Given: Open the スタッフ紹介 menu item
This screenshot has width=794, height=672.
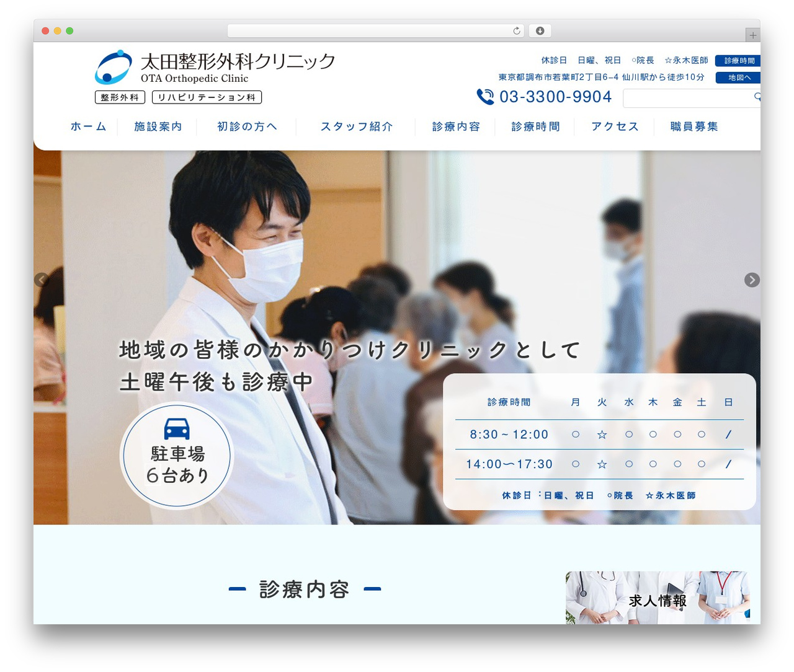Looking at the screenshot, I should click(357, 126).
